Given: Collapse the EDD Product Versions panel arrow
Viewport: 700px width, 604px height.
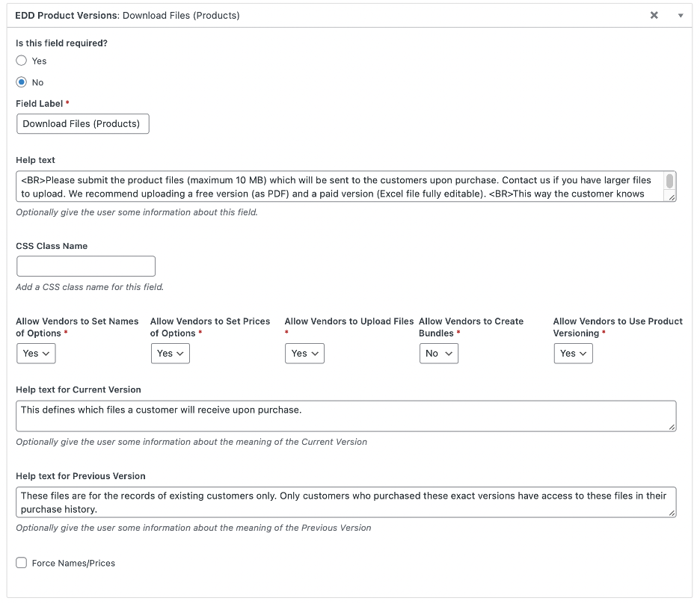Looking at the screenshot, I should coord(681,16).
